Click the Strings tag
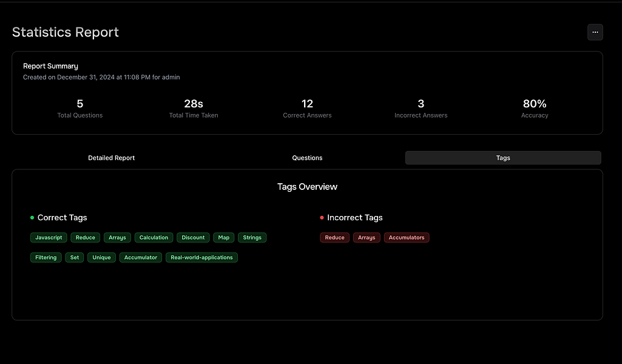 pos(252,238)
